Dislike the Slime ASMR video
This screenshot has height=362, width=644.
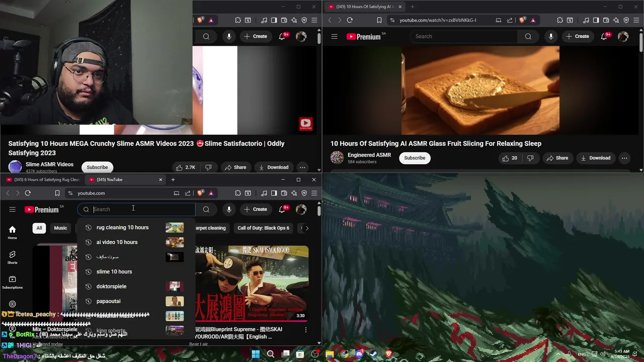[x=208, y=167]
